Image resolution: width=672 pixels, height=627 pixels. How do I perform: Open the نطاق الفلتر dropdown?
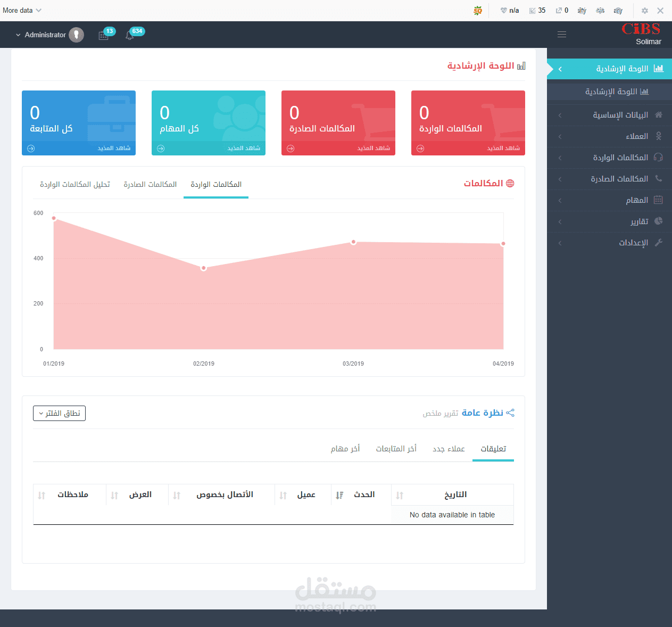tap(59, 413)
